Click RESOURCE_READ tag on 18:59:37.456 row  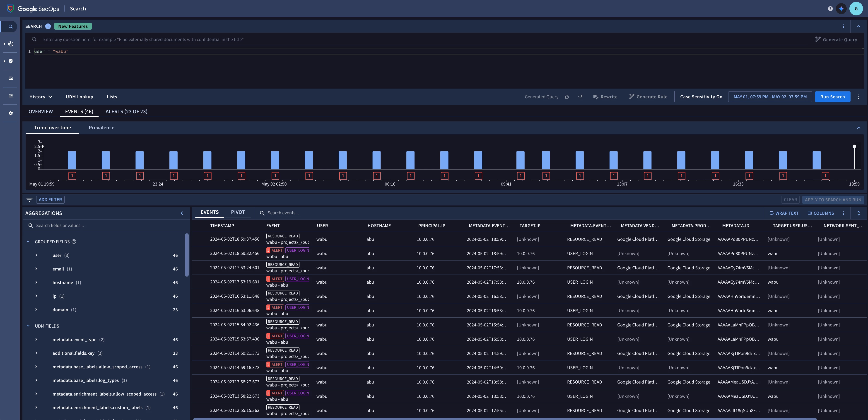pyautogui.click(x=283, y=236)
